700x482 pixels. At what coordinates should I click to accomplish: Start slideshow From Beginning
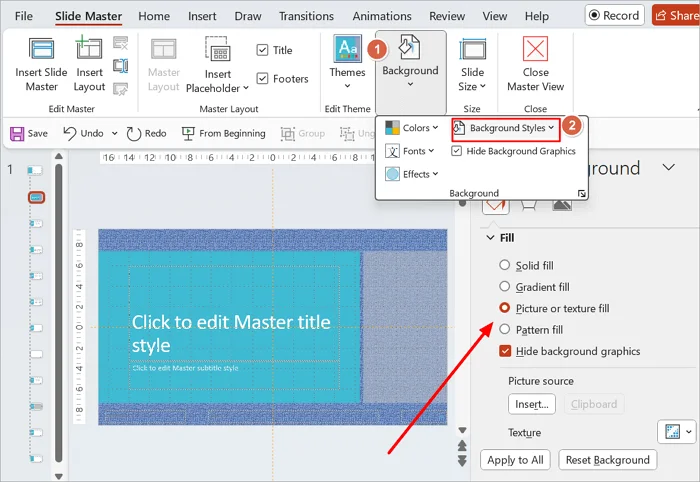(x=223, y=133)
